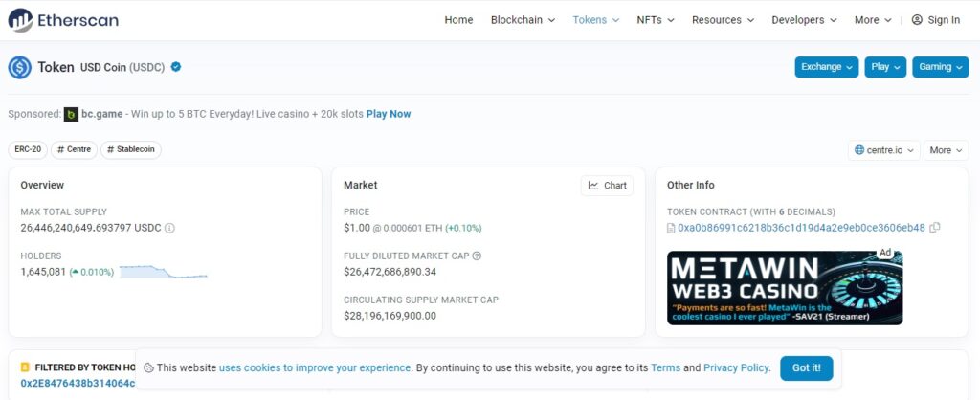Copy the token contract address
Image resolution: width=980 pixels, height=400 pixels.
click(935, 228)
